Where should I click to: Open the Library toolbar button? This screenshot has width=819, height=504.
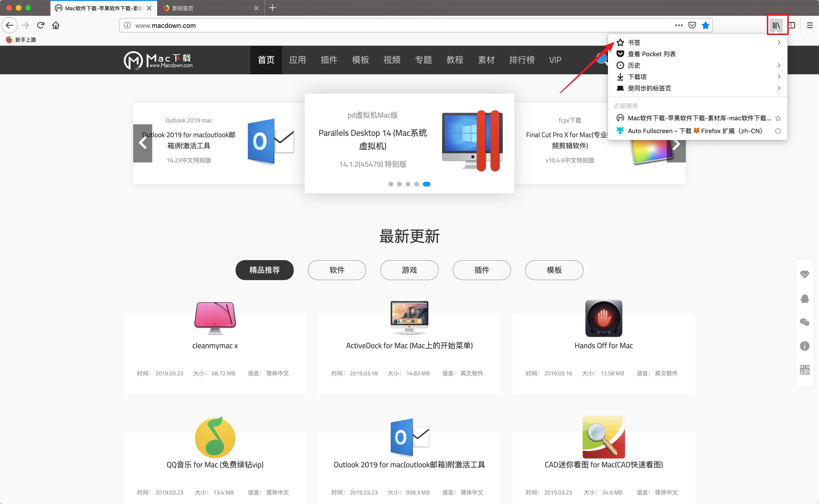click(x=776, y=25)
